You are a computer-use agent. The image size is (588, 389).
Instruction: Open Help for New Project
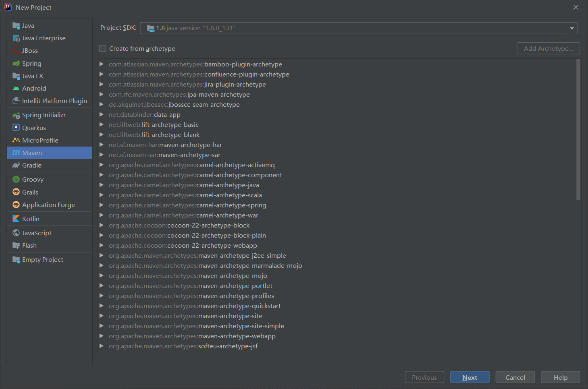[561, 377]
